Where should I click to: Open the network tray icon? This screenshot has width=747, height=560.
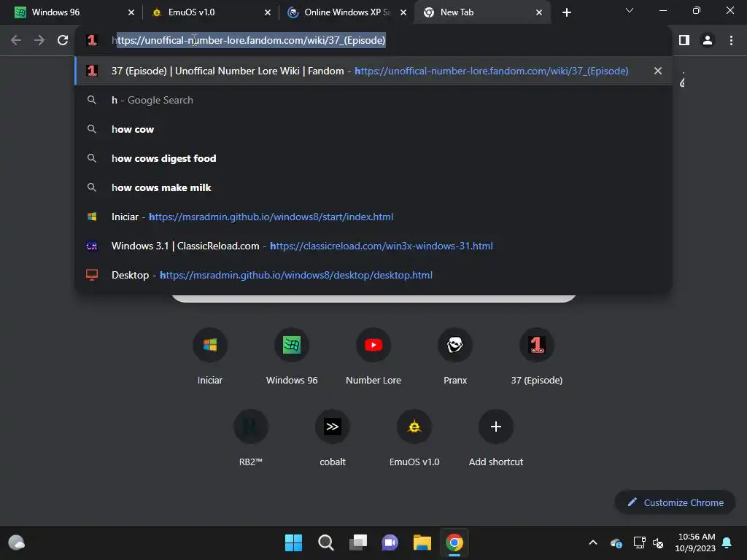coord(639,542)
